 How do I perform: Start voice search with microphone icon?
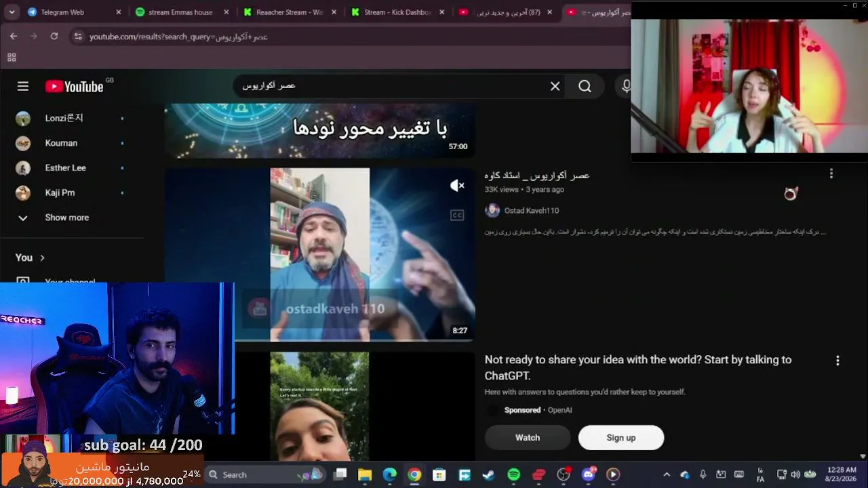[626, 86]
